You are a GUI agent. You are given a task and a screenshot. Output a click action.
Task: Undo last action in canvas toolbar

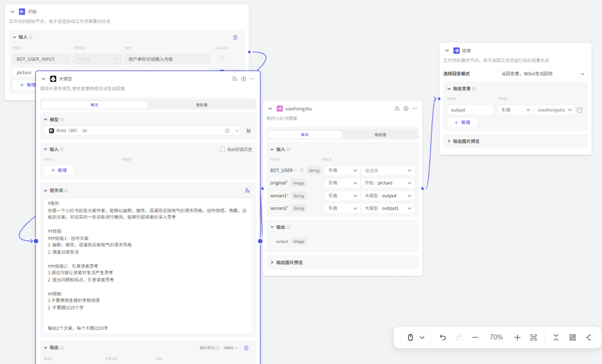(443, 337)
